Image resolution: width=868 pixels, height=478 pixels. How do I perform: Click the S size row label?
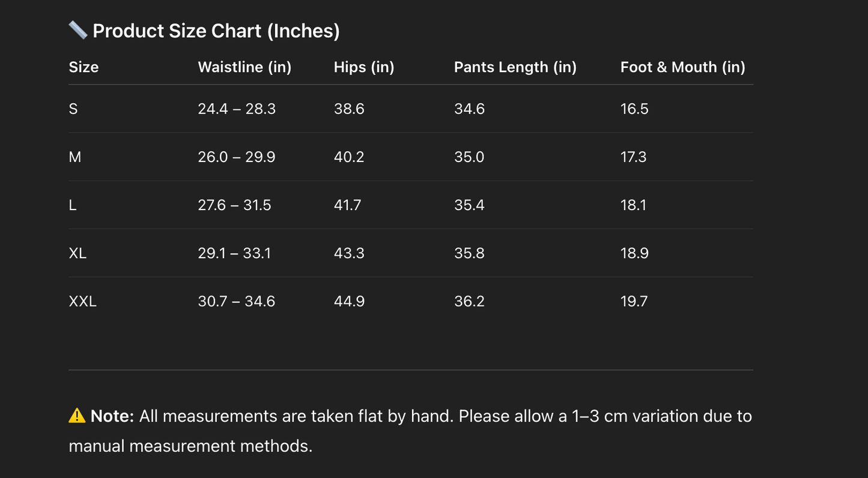pos(73,109)
